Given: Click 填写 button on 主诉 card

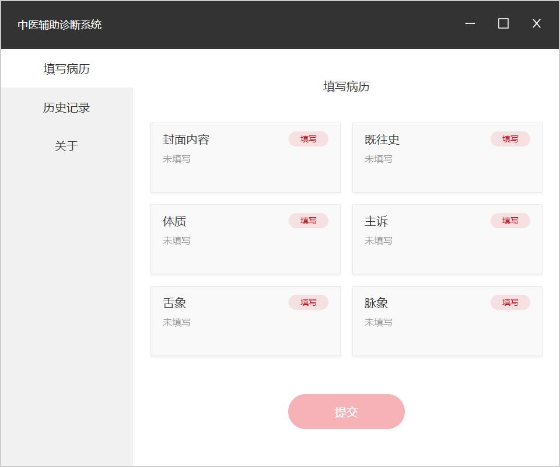Looking at the screenshot, I should pyautogui.click(x=510, y=221).
